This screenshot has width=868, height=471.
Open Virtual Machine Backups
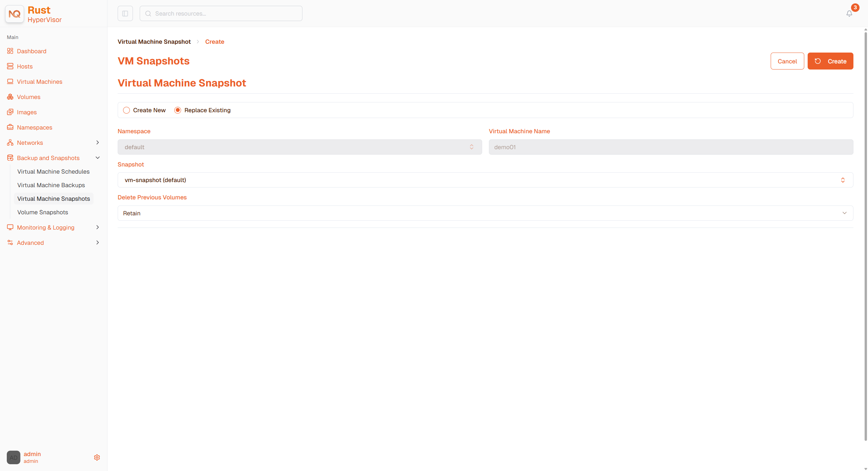(51, 185)
